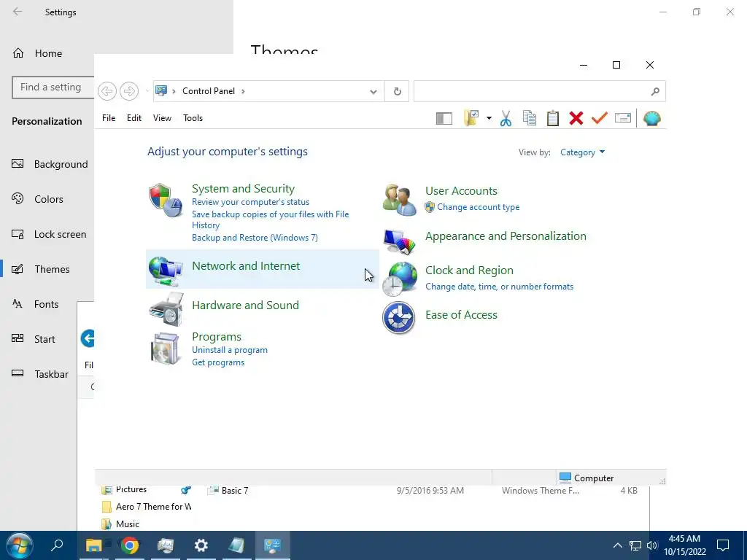Click the Control Panel icon in address bar
This screenshot has width=747, height=560.
coord(161,90)
